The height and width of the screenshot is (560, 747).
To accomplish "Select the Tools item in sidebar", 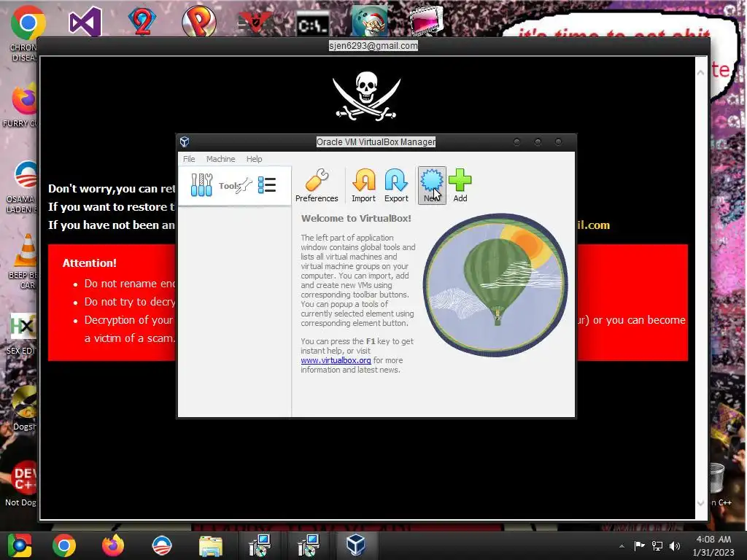I will [x=234, y=185].
